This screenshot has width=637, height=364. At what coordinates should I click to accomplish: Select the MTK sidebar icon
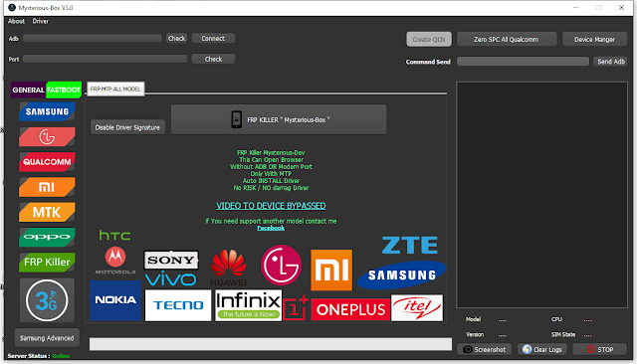point(47,212)
